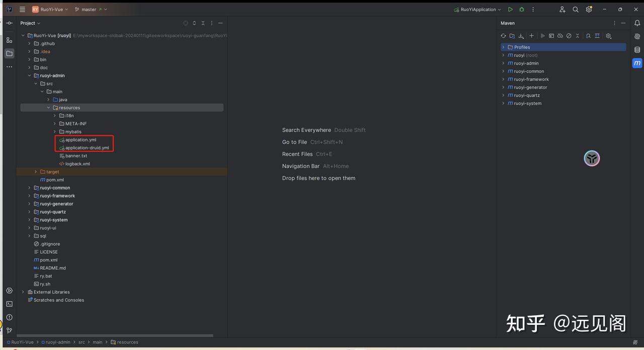Toggle Skip Tests mode in Maven panel
Viewport: 644px width, 350px height.
[570, 36]
